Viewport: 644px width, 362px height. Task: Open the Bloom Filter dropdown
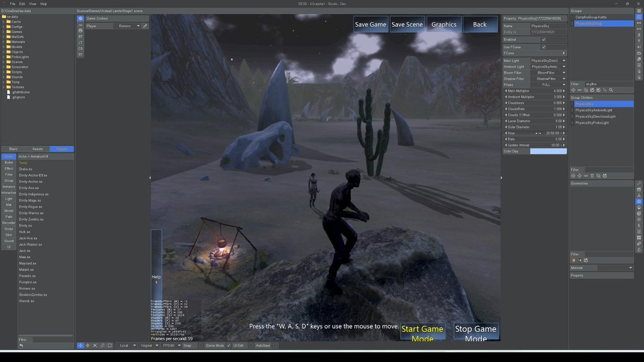(548, 72)
